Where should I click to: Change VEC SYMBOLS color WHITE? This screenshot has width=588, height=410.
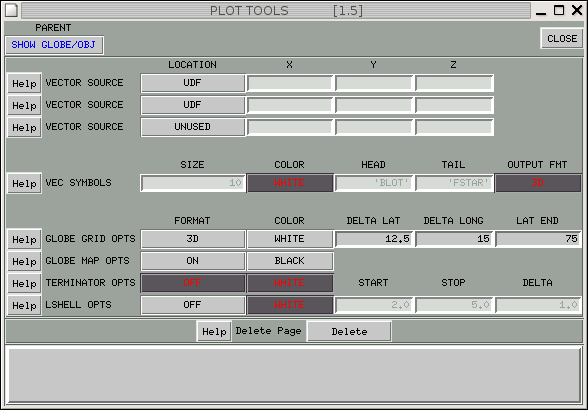(x=290, y=183)
